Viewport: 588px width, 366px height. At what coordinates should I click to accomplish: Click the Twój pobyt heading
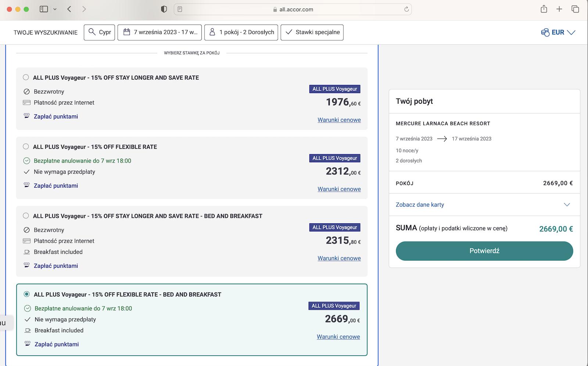(x=414, y=101)
